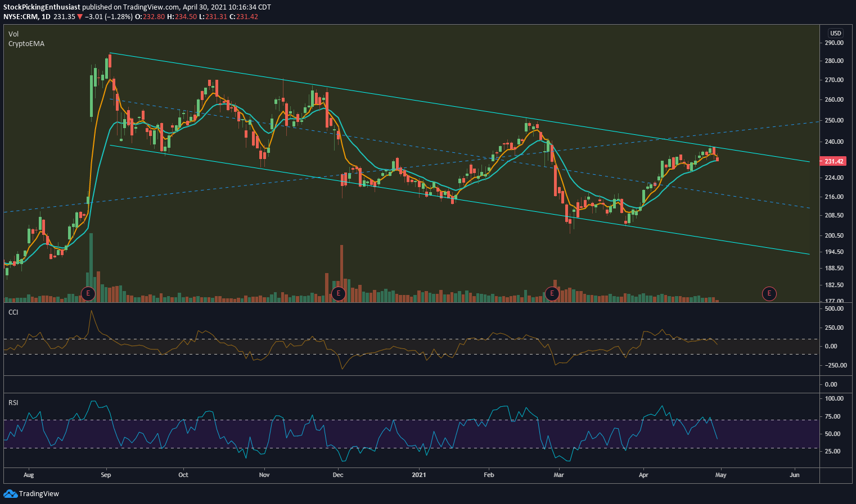Click the 200.50 price axis label
The image size is (856, 504).
834,235
